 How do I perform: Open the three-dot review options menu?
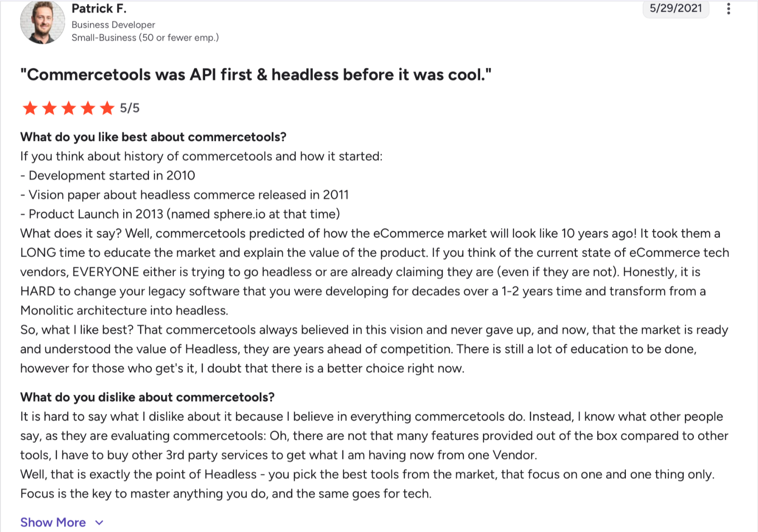pyautogui.click(x=728, y=9)
